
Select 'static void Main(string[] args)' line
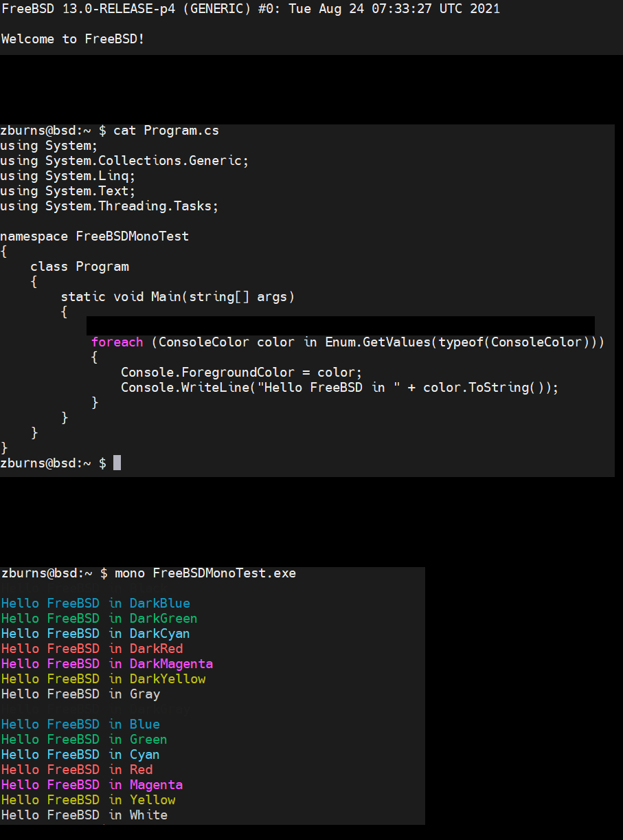click(x=177, y=297)
